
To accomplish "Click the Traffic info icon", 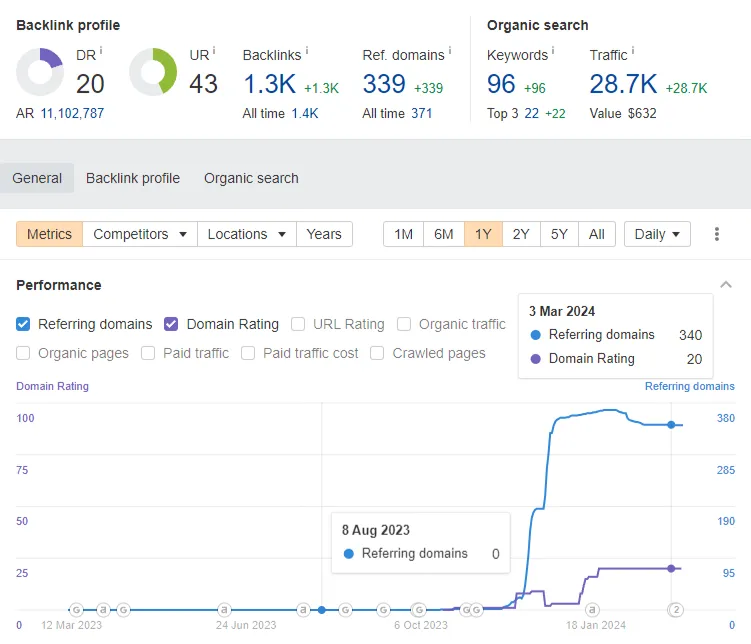I will 633,50.
